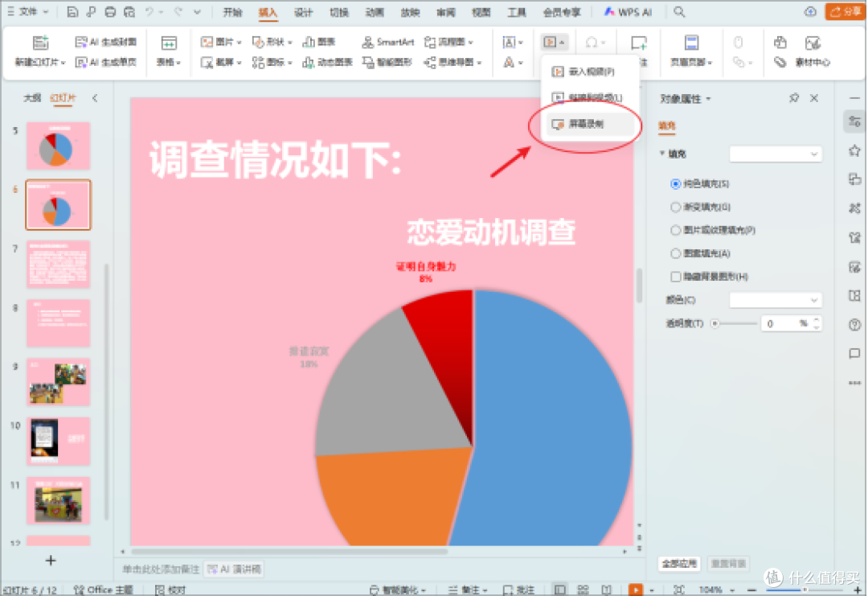Click the print icon in the quick access bar
The image size is (868, 596).
click(110, 11)
